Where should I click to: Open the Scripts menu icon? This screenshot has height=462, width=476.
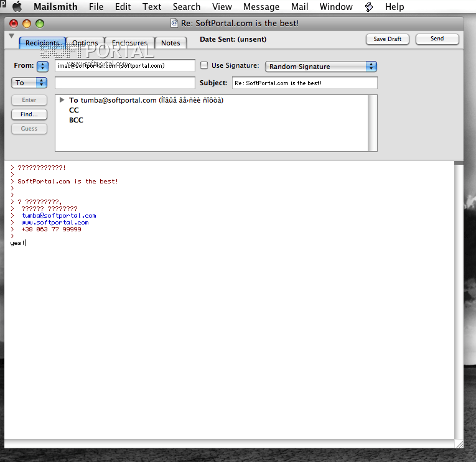click(x=368, y=7)
